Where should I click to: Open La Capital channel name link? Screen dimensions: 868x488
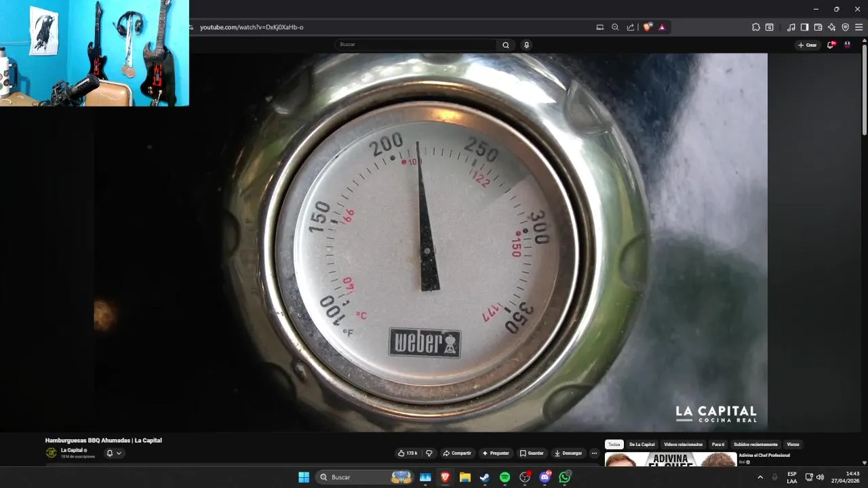pyautogui.click(x=72, y=450)
